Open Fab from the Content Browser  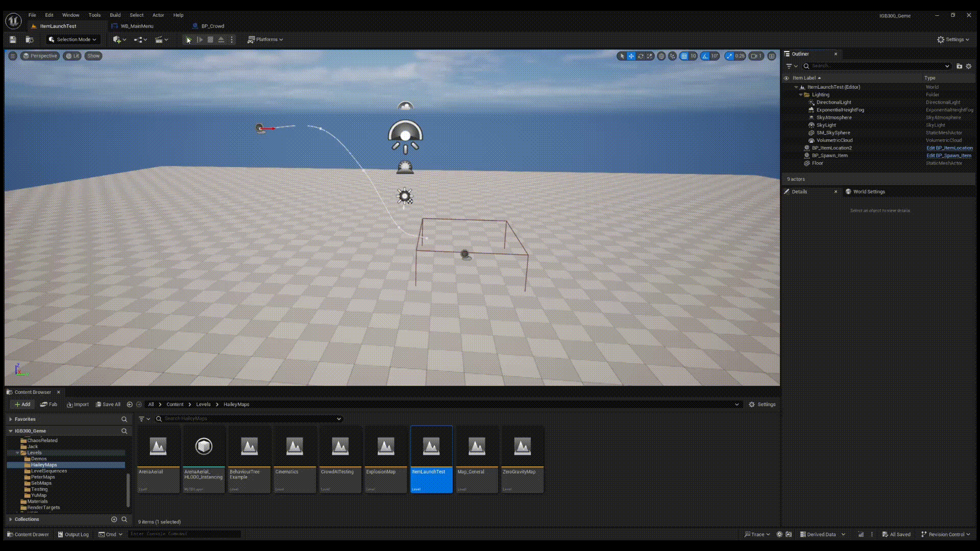(49, 405)
